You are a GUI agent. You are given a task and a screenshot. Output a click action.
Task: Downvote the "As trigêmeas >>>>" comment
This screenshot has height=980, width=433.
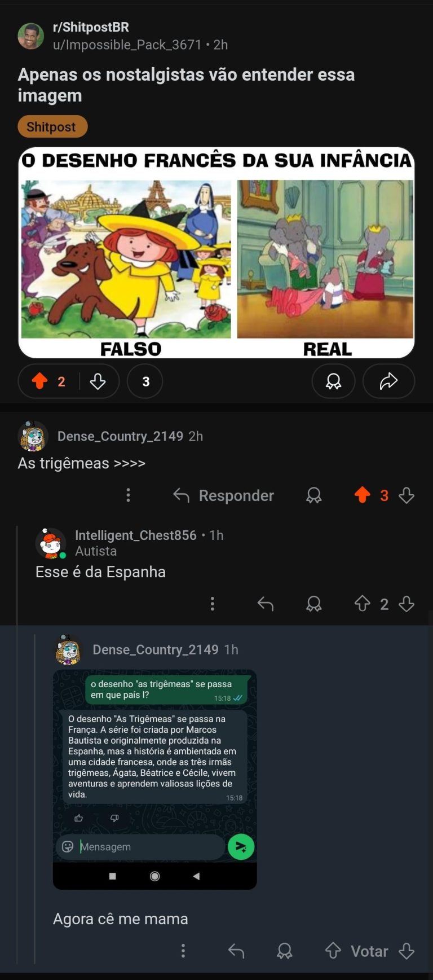(407, 495)
